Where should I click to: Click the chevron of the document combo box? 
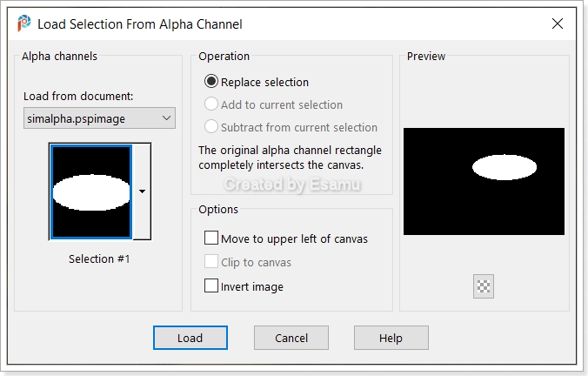tap(166, 118)
